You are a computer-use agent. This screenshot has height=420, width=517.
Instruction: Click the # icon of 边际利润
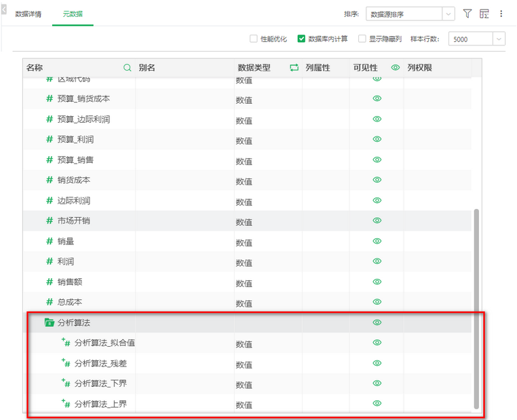pos(50,200)
